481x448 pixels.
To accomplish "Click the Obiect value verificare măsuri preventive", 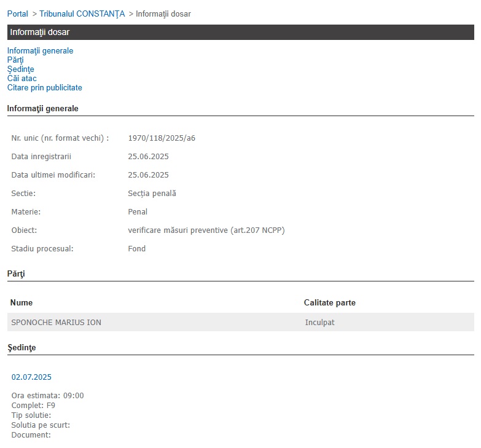I will point(206,230).
